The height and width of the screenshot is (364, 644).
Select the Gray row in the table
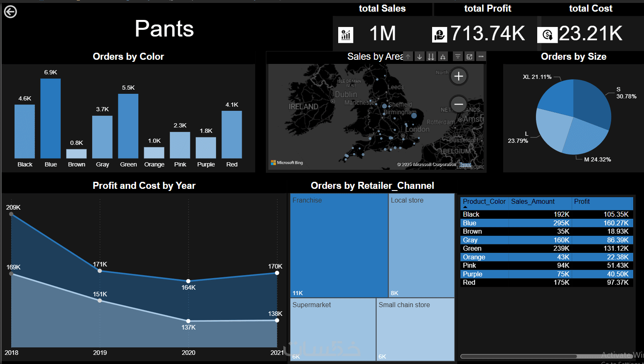click(546, 240)
